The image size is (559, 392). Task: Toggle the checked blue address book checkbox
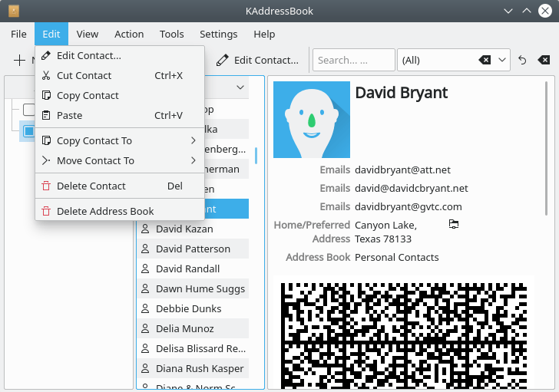click(28, 131)
